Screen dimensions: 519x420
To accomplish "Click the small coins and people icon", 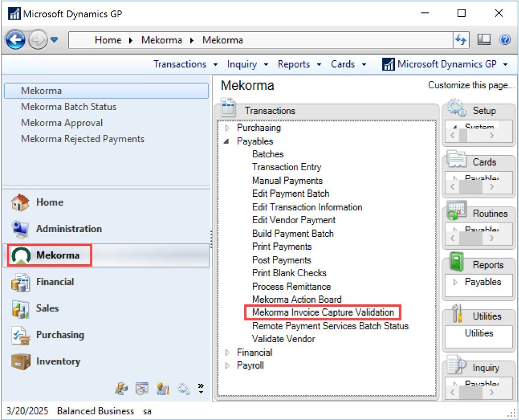I will pos(121,388).
